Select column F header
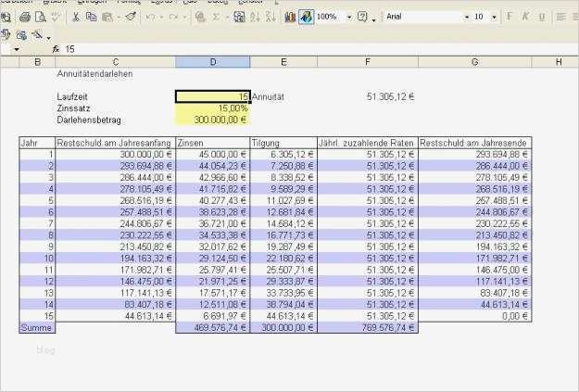The width and height of the screenshot is (579, 392). pyautogui.click(x=368, y=62)
